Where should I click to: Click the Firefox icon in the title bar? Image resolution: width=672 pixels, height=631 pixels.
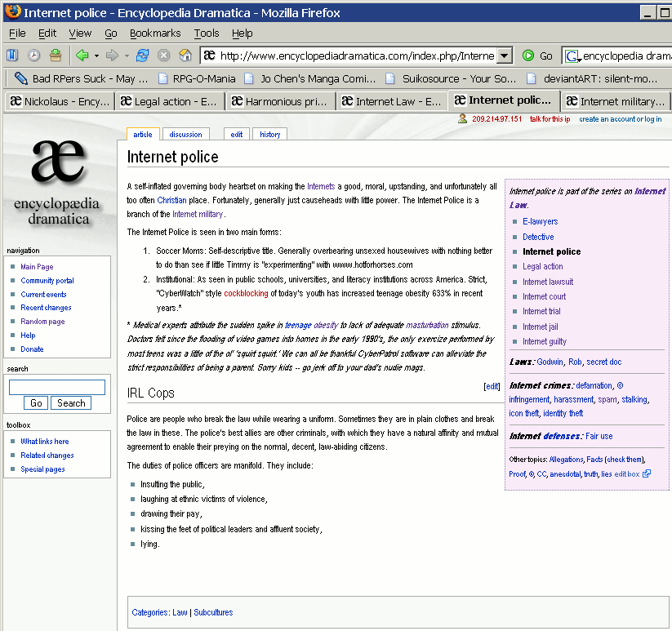[x=12, y=11]
